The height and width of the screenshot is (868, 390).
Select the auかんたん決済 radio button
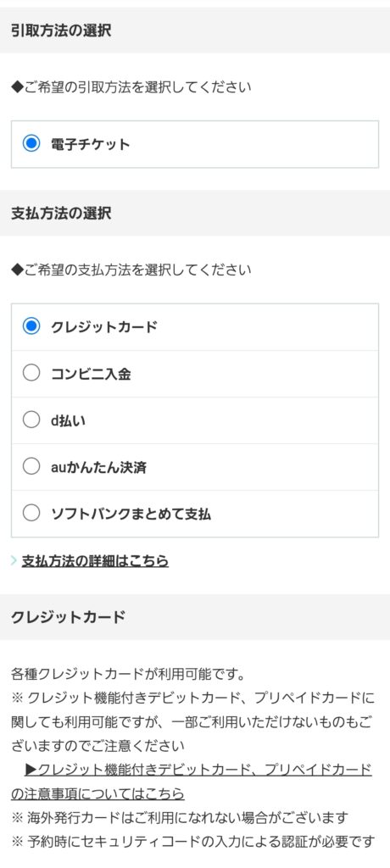[31, 467]
